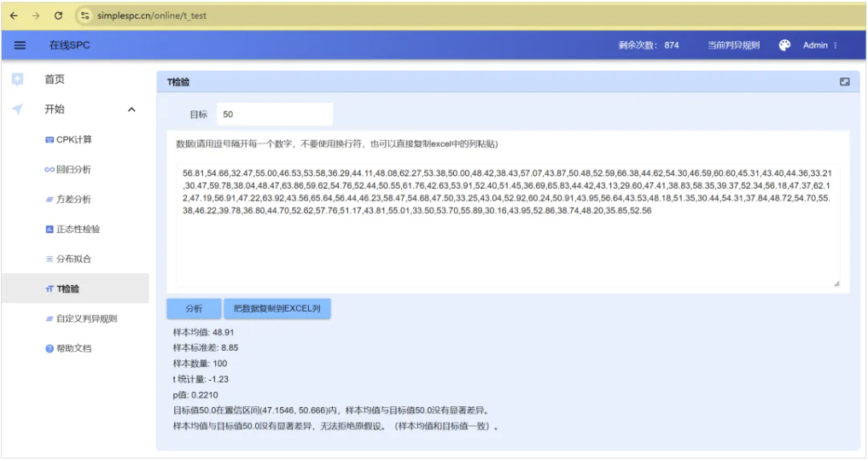868x461 pixels.
Task: Click the fullscreen icon on T检验 panel
Action: click(x=844, y=82)
